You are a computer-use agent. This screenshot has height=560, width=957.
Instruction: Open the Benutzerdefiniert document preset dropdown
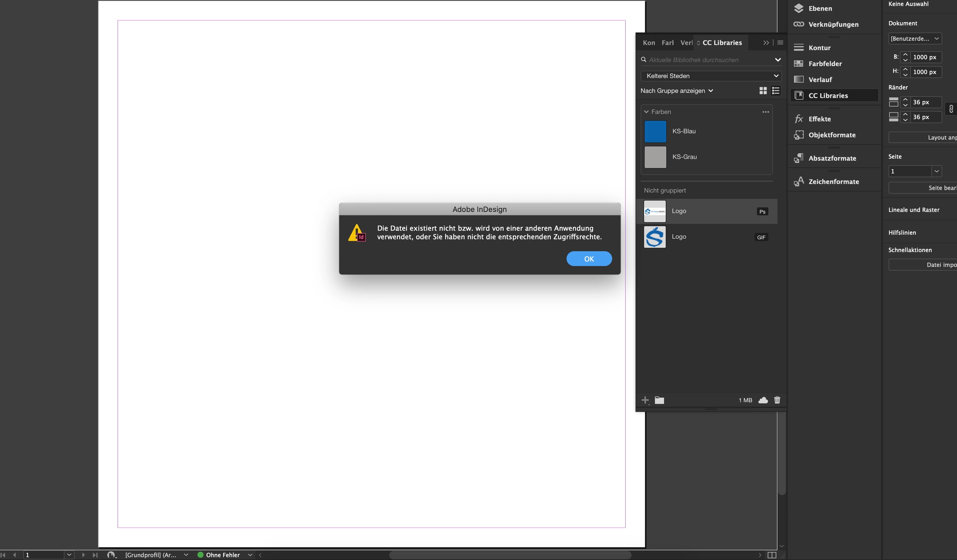tap(915, 38)
